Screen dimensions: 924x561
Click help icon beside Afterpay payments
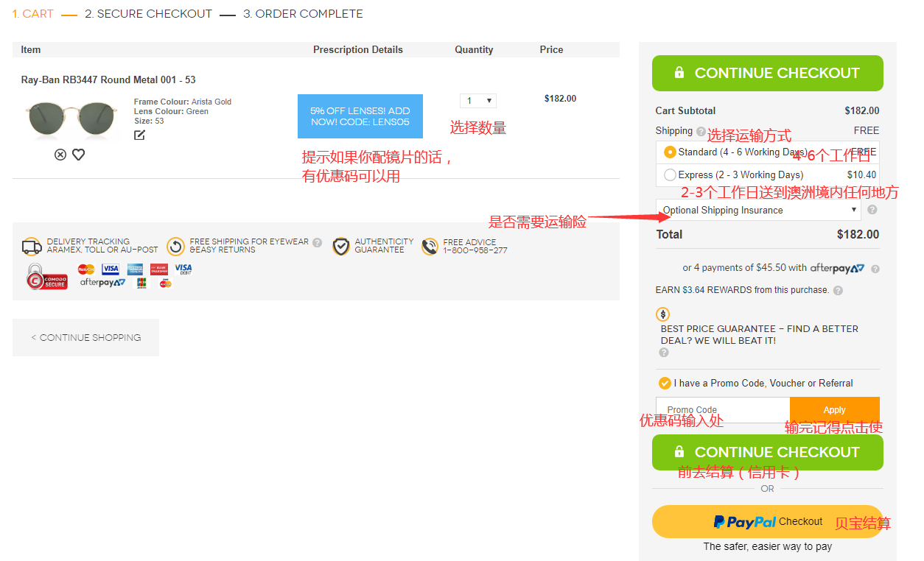tap(875, 269)
